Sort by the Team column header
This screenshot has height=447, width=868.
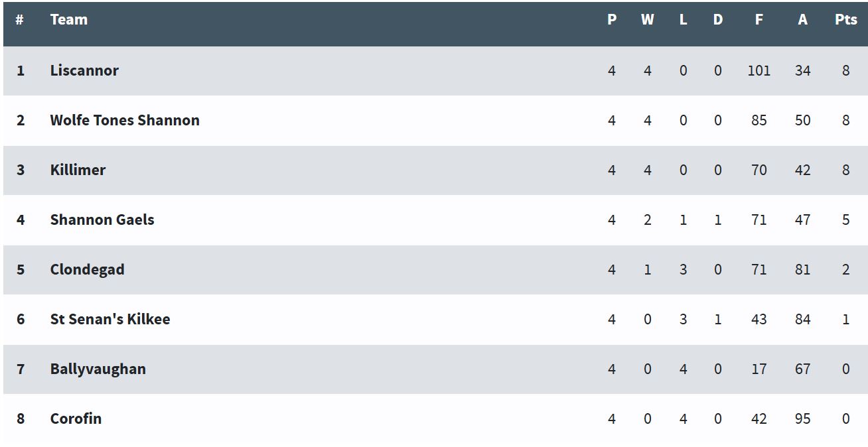69,19
